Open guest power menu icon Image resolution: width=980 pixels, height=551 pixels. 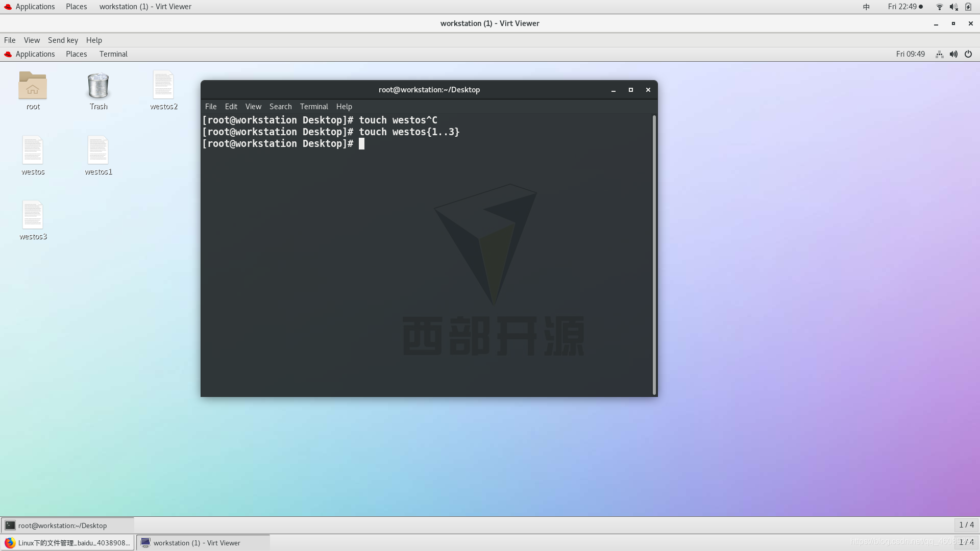[968, 54]
